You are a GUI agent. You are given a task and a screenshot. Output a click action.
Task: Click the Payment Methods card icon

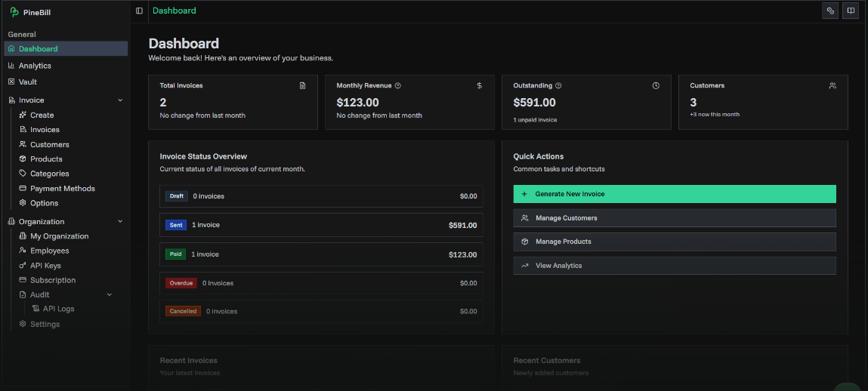click(x=23, y=188)
